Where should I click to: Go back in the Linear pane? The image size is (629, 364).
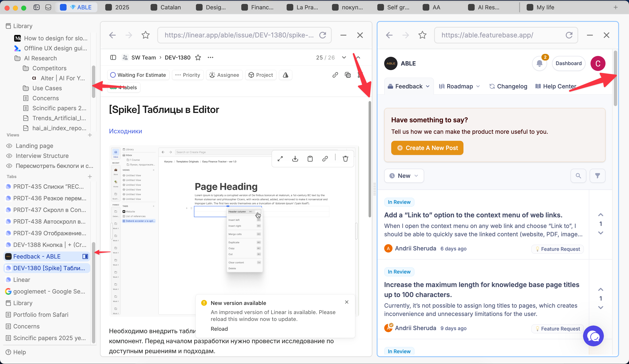[x=112, y=35]
